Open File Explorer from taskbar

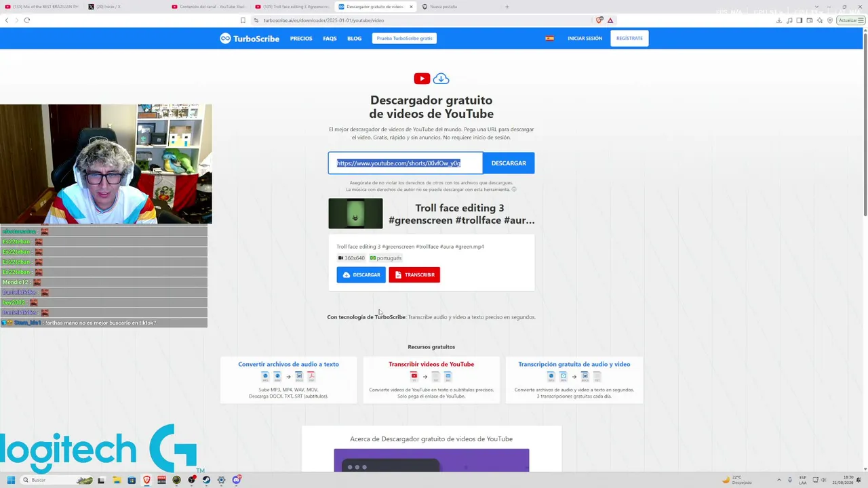click(117, 480)
